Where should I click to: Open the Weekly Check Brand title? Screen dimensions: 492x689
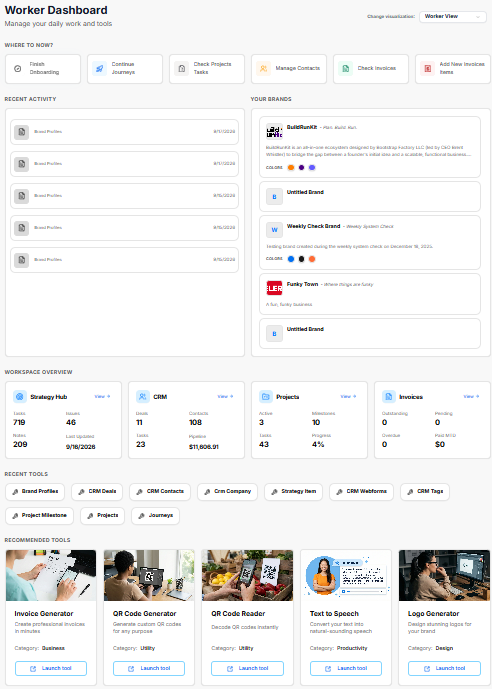click(x=314, y=226)
